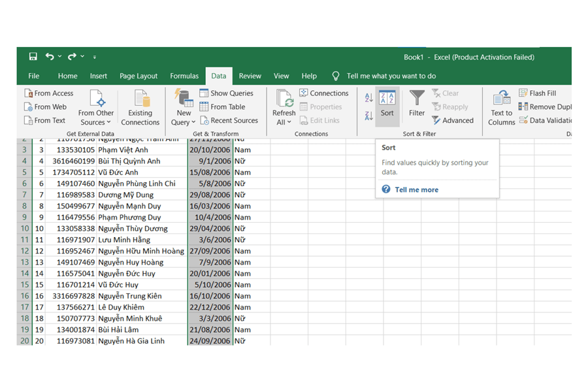Screen dimensions: 588x392
Task: Click the Redo arrow icon
Action: (x=72, y=57)
